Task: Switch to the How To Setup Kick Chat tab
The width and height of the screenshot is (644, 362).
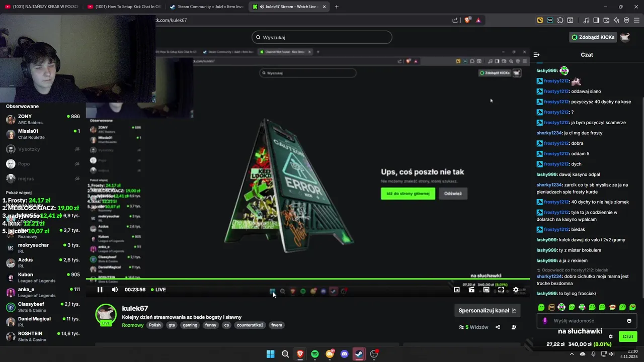Action: pos(124,7)
